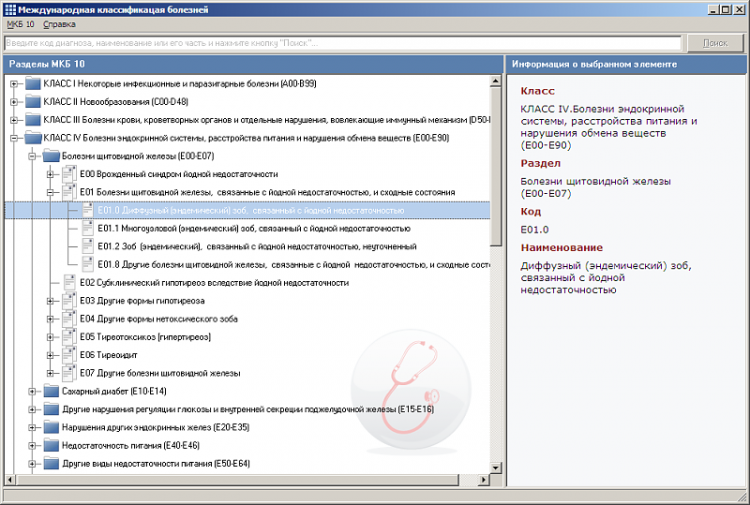This screenshot has height=505, width=750.
Task: Click the E01.8 document icon
Action: (88, 264)
